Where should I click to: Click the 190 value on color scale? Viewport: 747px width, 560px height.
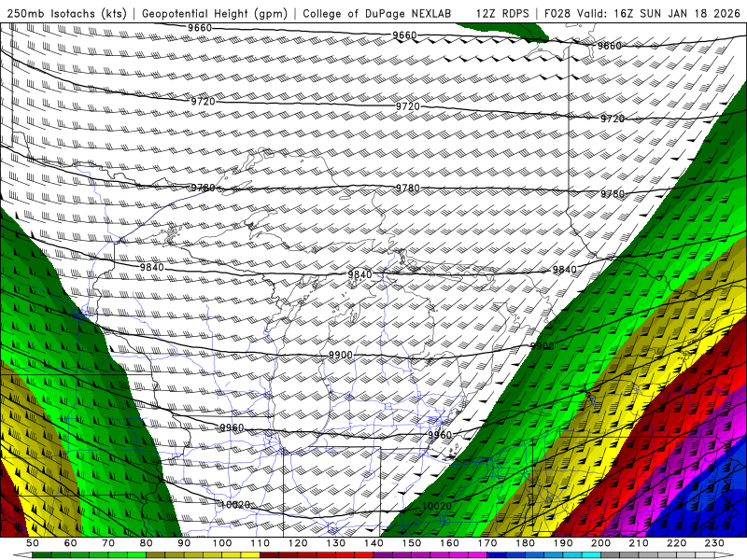tap(563, 543)
